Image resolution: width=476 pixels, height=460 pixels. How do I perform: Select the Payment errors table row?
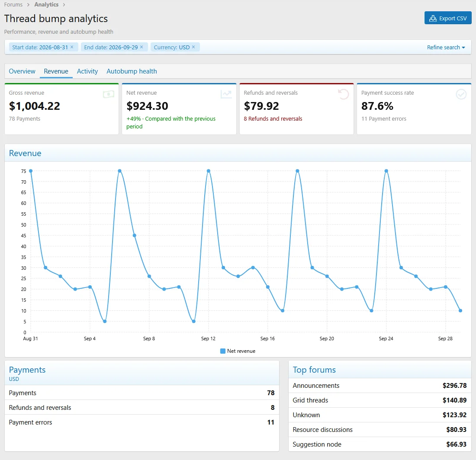coord(142,422)
